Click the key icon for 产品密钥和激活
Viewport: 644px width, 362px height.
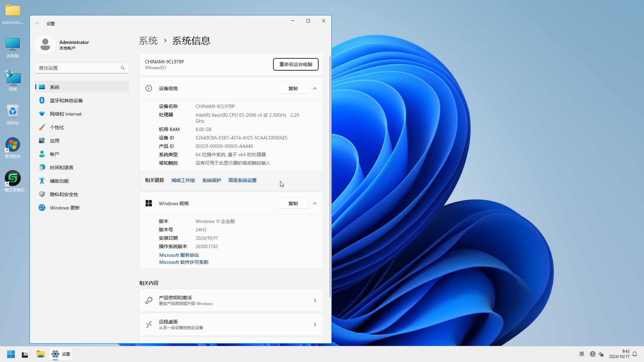pyautogui.click(x=149, y=300)
